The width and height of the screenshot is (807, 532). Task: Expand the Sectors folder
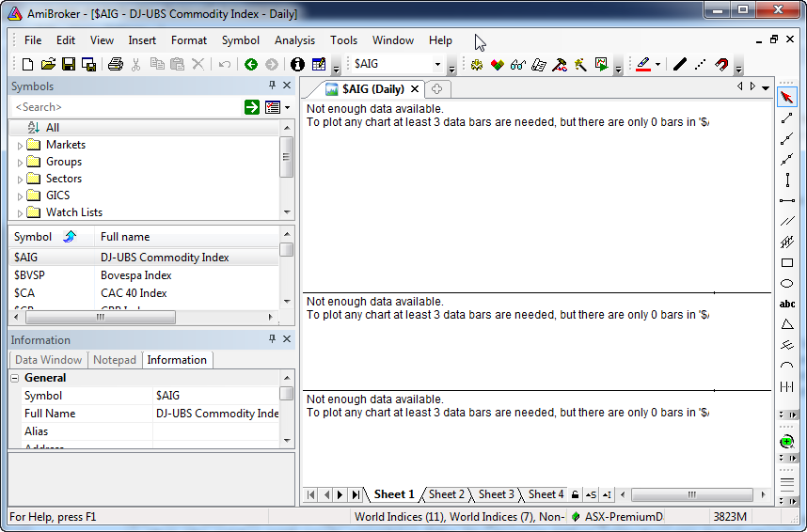click(20, 180)
